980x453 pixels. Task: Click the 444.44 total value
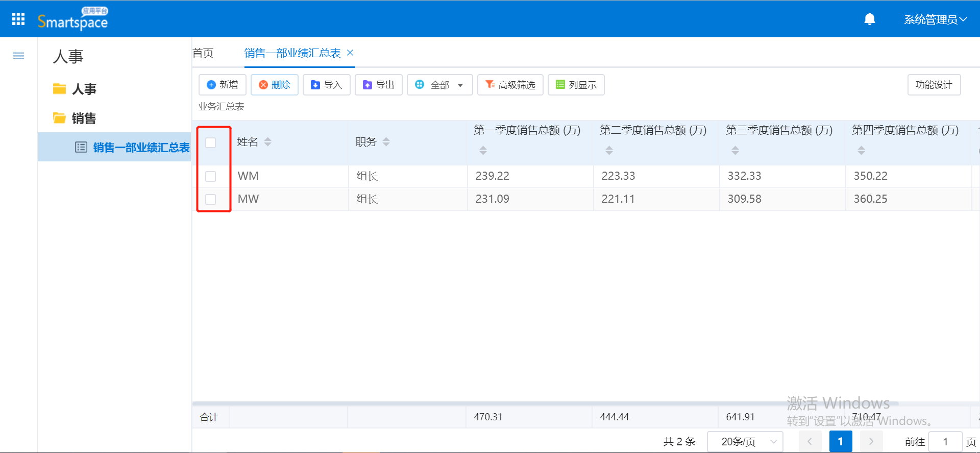[x=614, y=417]
